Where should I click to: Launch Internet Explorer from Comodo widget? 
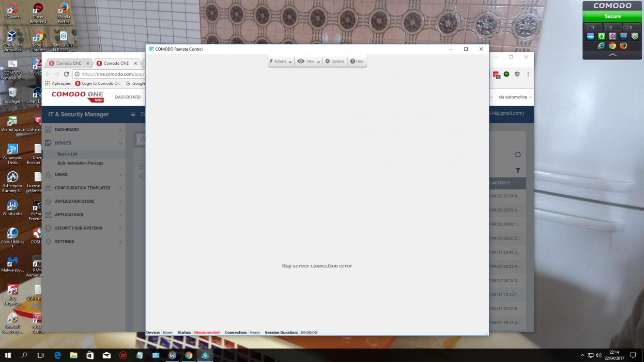[x=601, y=46]
